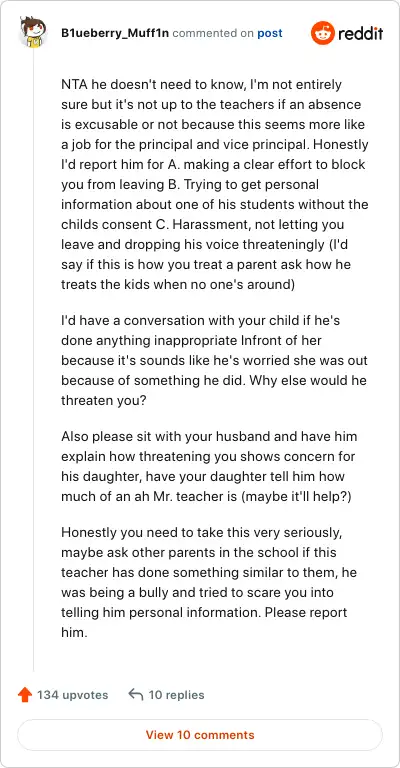Open B1ueberry_Muff1n's avatar image
This screenshot has height=768, width=400.
click(33, 32)
